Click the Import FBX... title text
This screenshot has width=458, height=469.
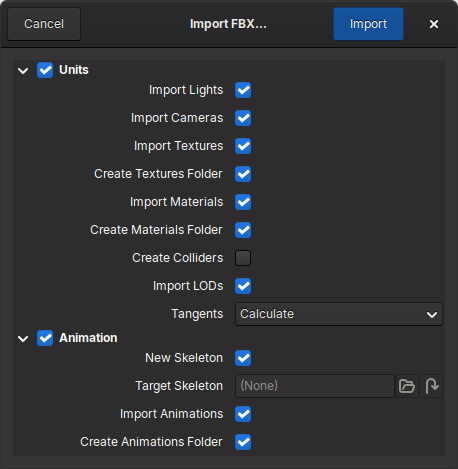tap(228, 24)
